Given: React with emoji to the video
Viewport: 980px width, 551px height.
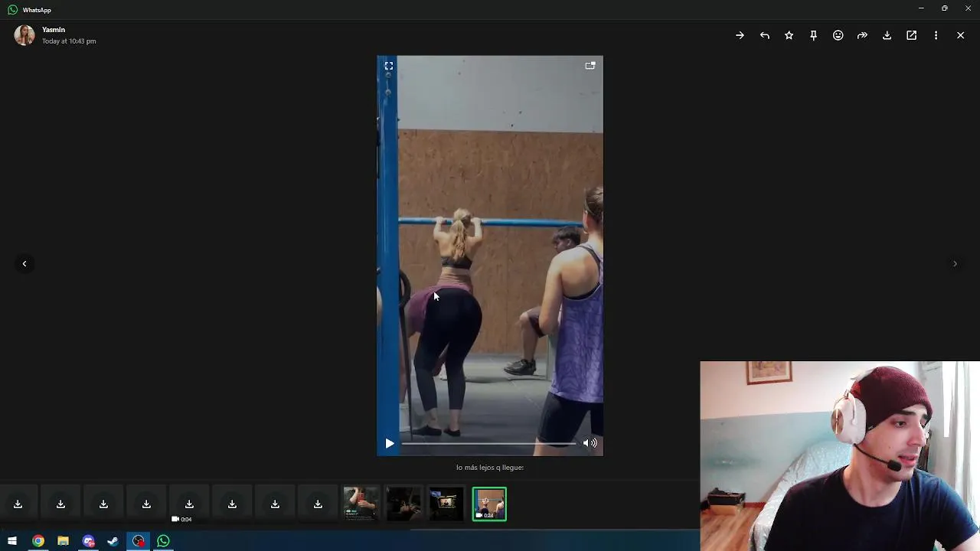Looking at the screenshot, I should (838, 35).
